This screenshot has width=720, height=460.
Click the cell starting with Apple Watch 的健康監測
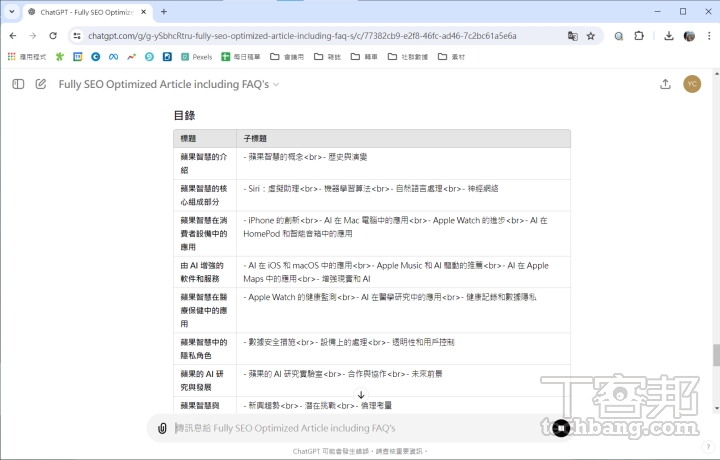click(x=403, y=310)
